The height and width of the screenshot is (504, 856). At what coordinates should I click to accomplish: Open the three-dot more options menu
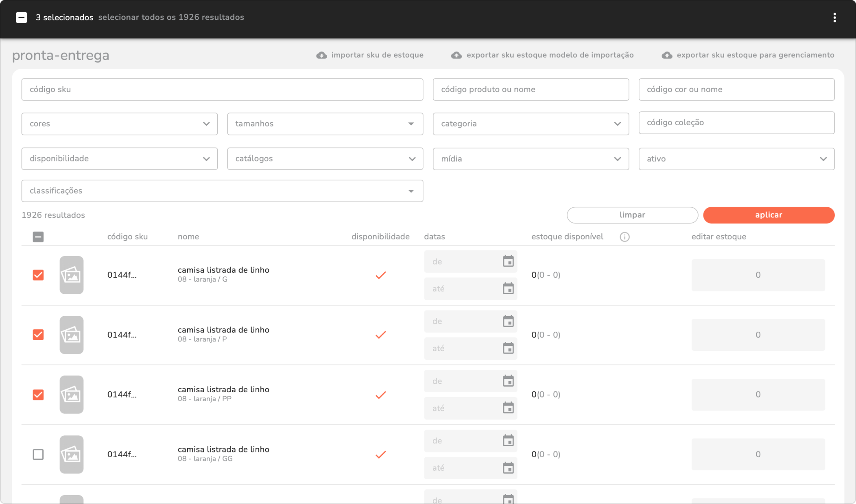pyautogui.click(x=834, y=17)
